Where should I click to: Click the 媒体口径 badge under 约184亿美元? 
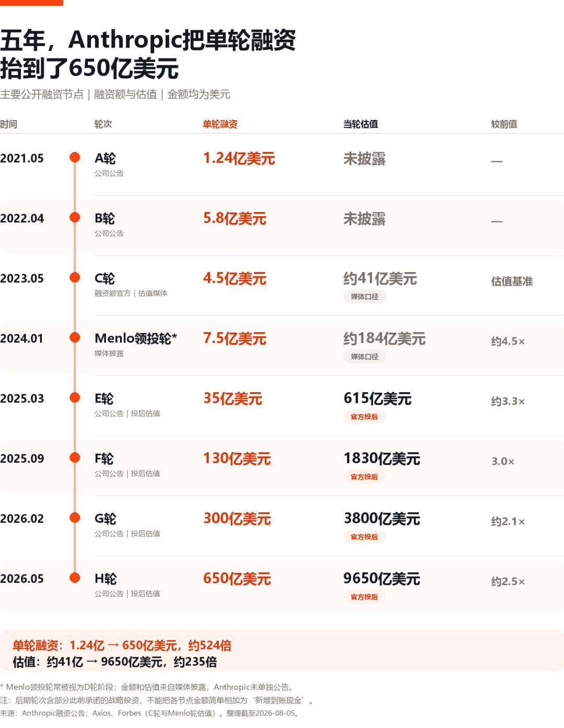365,357
